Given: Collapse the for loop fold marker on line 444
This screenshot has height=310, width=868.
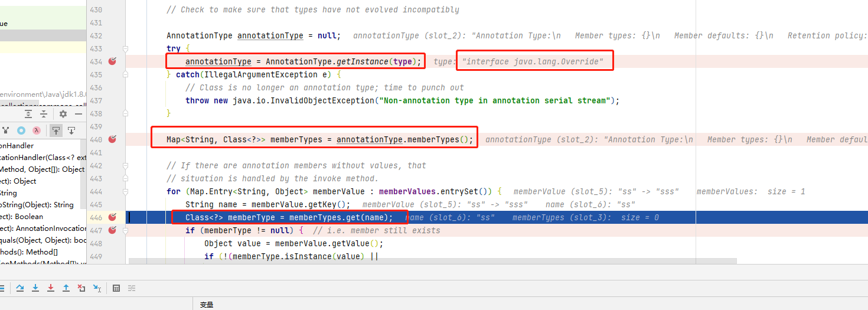Looking at the screenshot, I should [125, 191].
